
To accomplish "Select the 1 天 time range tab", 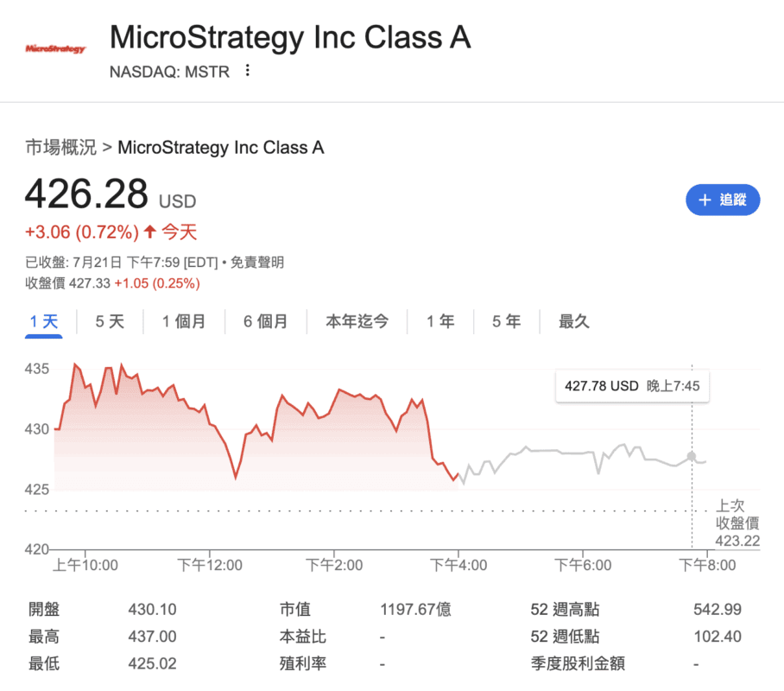I will (43, 321).
